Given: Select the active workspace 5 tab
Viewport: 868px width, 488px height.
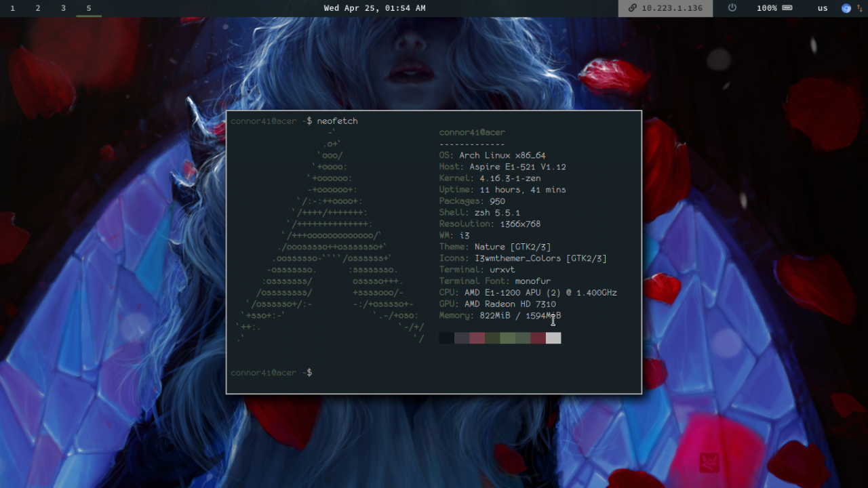Looking at the screenshot, I should pyautogui.click(x=89, y=8).
